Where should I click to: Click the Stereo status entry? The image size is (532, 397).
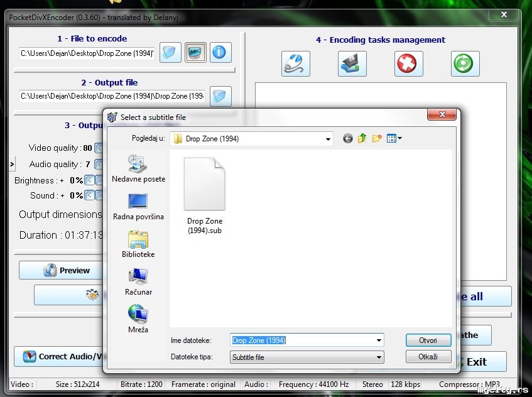tap(372, 384)
